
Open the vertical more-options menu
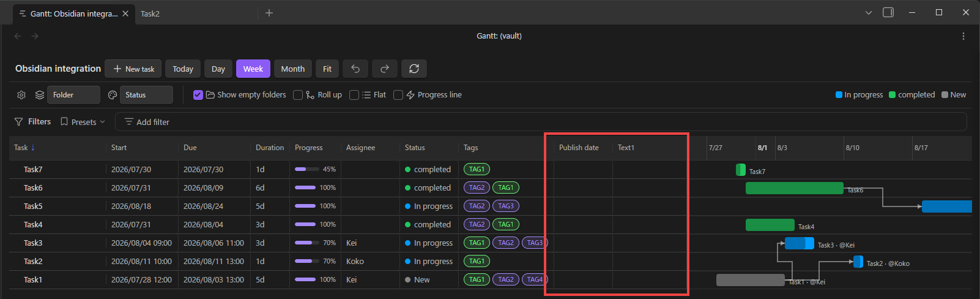coord(963,36)
